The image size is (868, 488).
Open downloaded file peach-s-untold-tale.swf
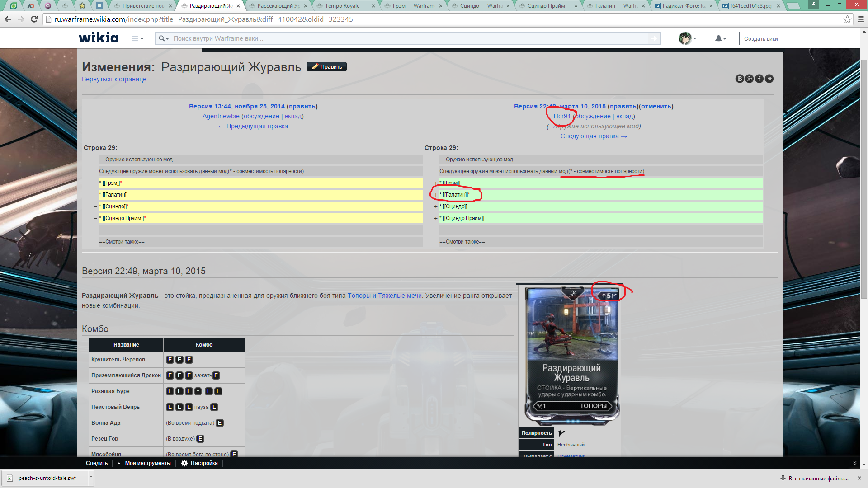(x=44, y=478)
